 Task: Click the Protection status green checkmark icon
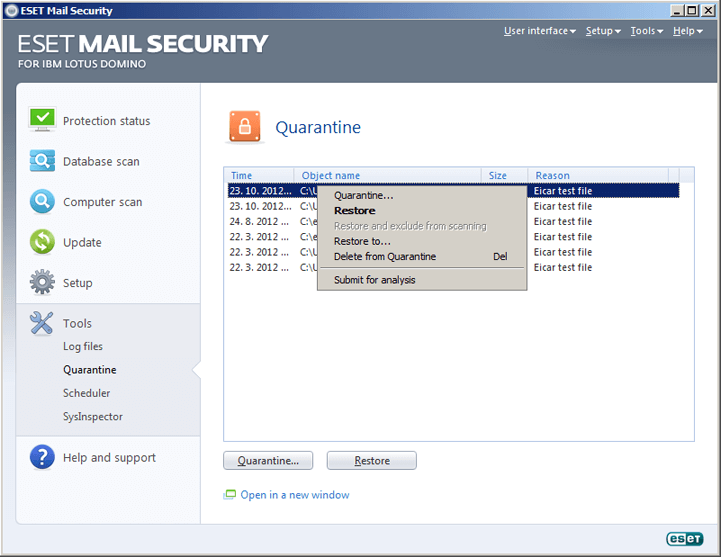pos(42,120)
